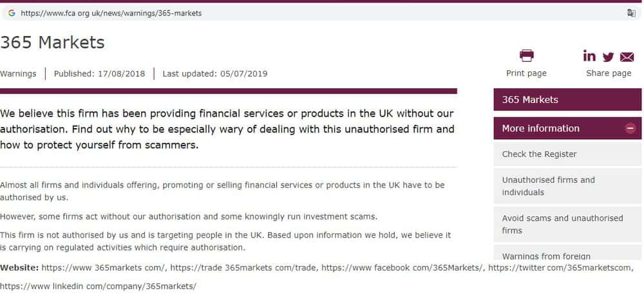Open the Check the Register link

tap(539, 154)
